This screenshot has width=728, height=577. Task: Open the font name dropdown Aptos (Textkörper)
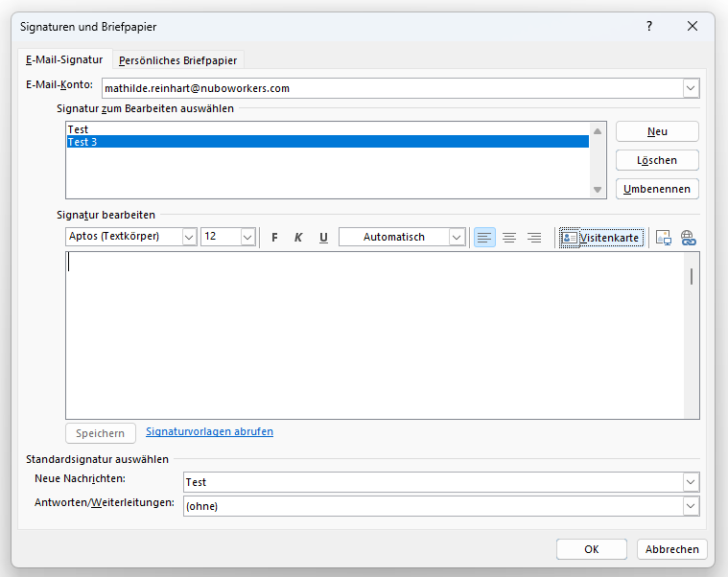[x=189, y=237]
